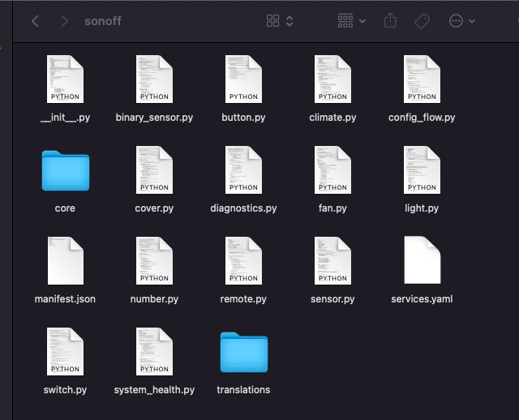Select the fan.py file icon
Screen dimensions: 519x420
[332, 169]
